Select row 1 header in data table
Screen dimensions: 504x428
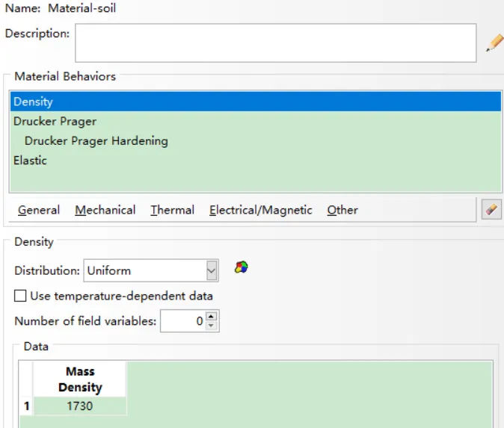point(26,406)
